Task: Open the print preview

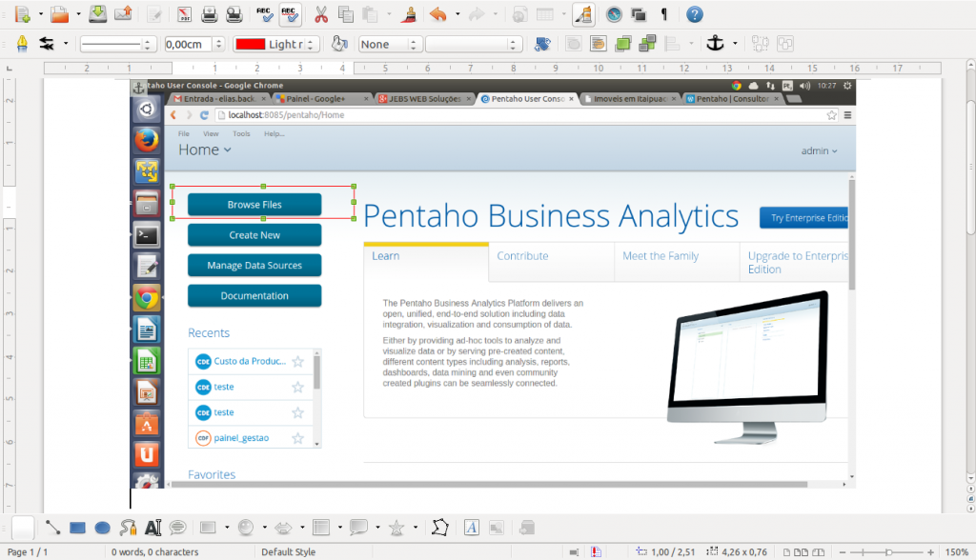Action: [x=234, y=14]
